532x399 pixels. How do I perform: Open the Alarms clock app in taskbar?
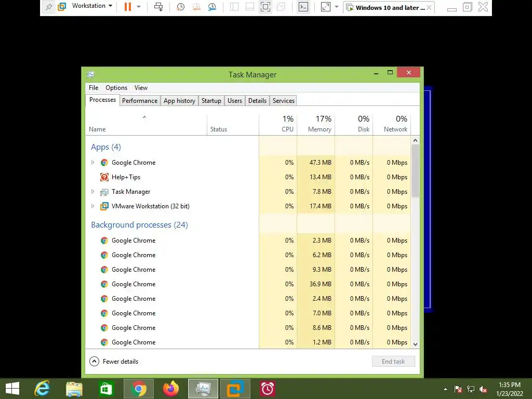click(x=268, y=389)
